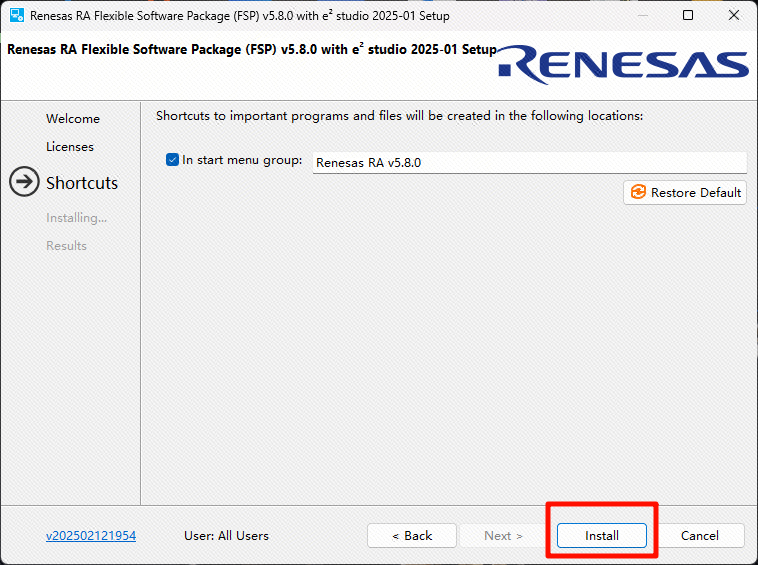Viewport: 758px width, 565px height.
Task: Go to previous page with Back
Action: [412, 536]
